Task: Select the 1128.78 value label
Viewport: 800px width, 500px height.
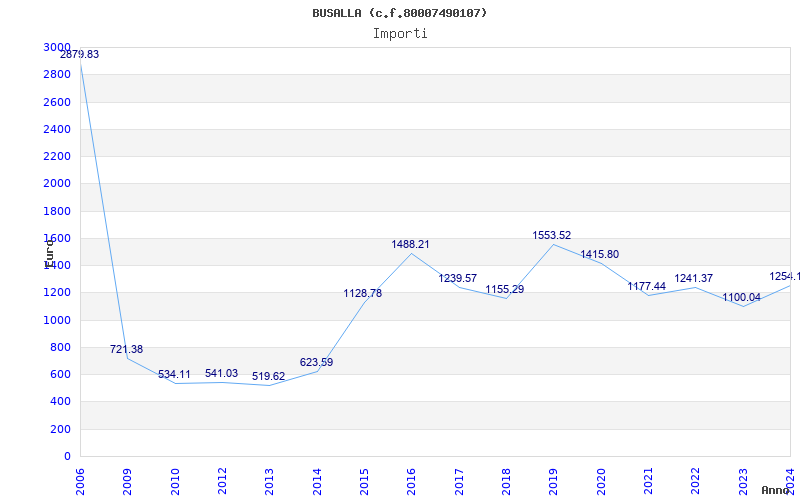Action: tap(363, 293)
